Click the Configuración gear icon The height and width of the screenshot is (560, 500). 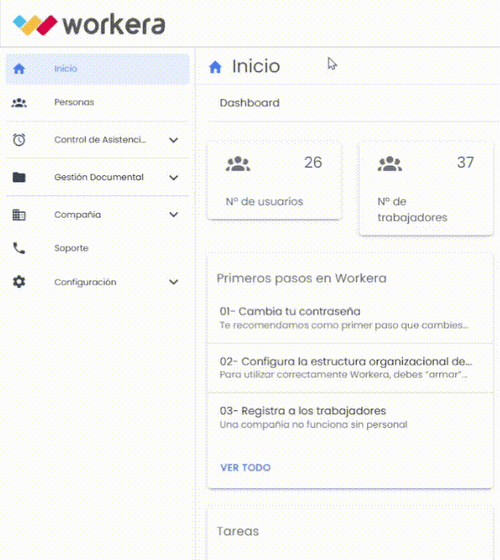(x=19, y=282)
